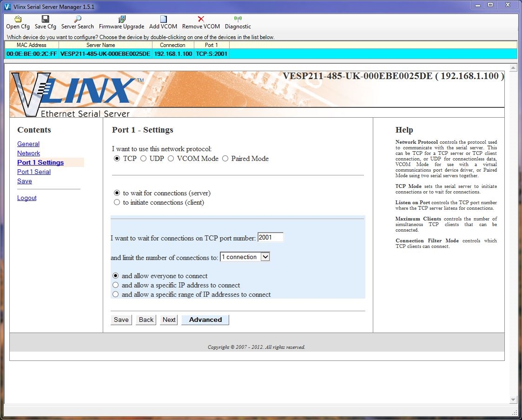Click the scroll down arrow on page scrollbar
This screenshot has width=522, height=420.
pyautogui.click(x=513, y=400)
